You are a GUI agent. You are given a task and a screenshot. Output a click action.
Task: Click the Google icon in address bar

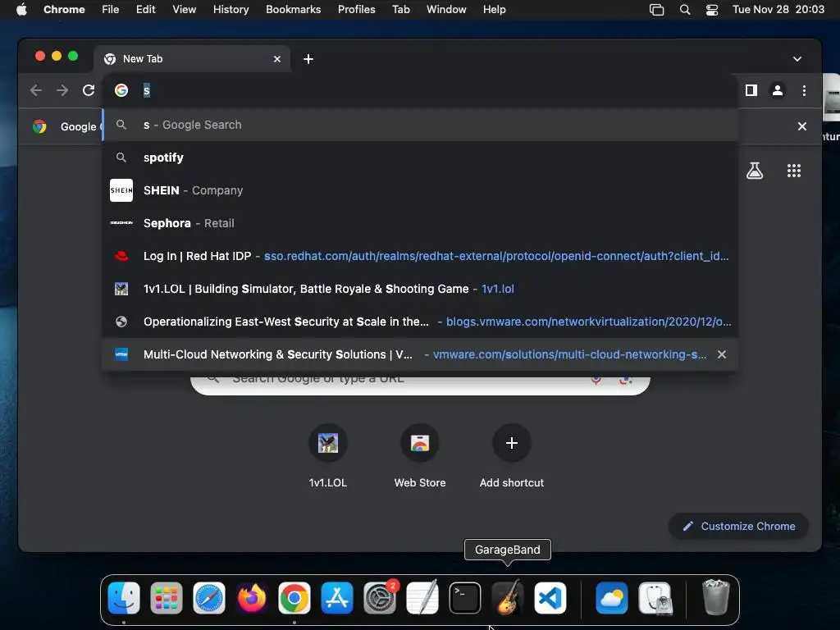(121, 90)
